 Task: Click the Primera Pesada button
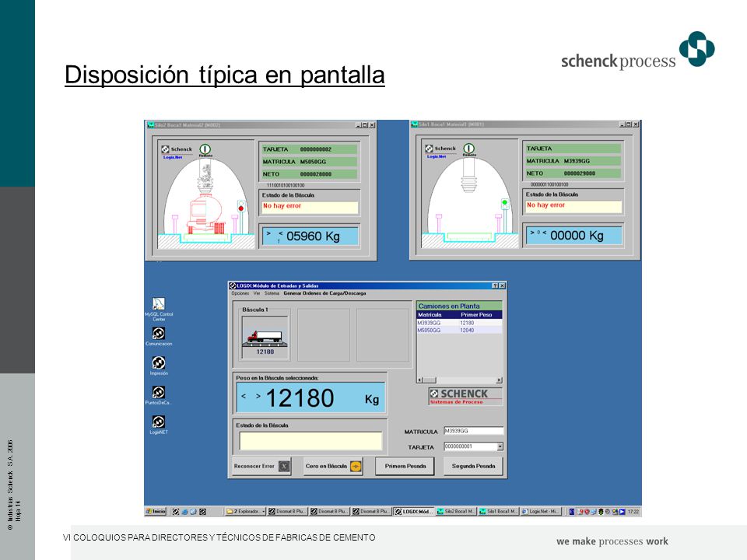[405, 466]
